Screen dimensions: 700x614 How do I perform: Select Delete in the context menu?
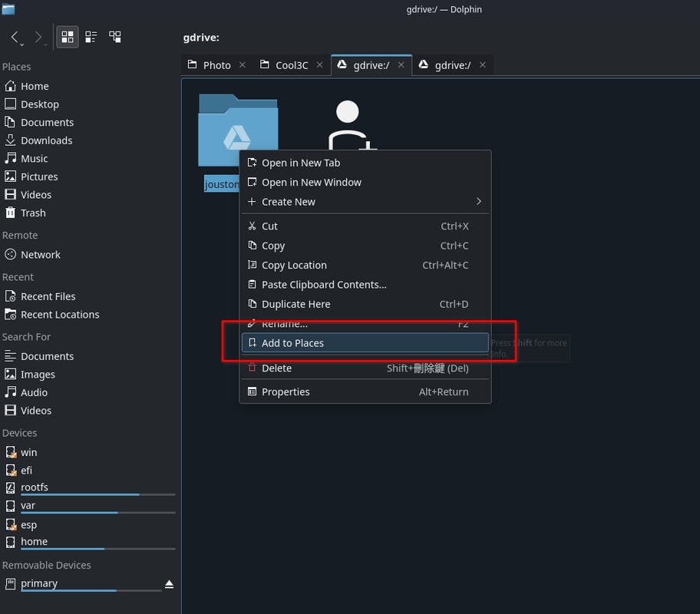pos(276,368)
